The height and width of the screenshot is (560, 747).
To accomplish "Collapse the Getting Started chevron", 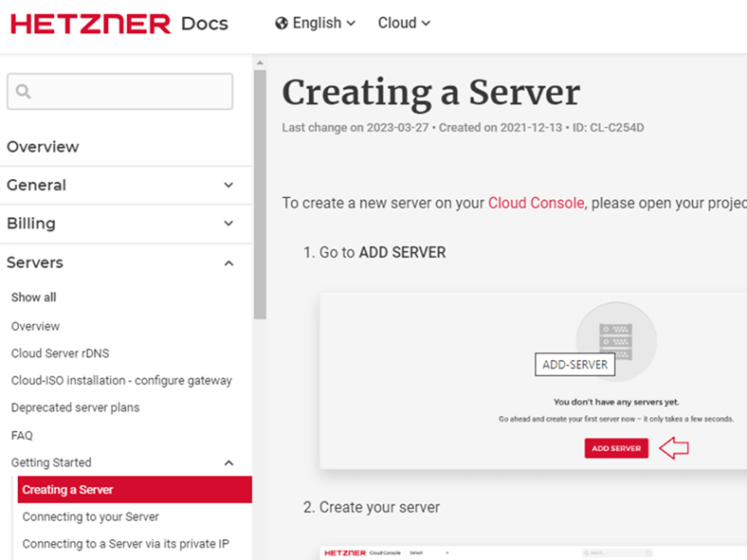I will (228, 462).
